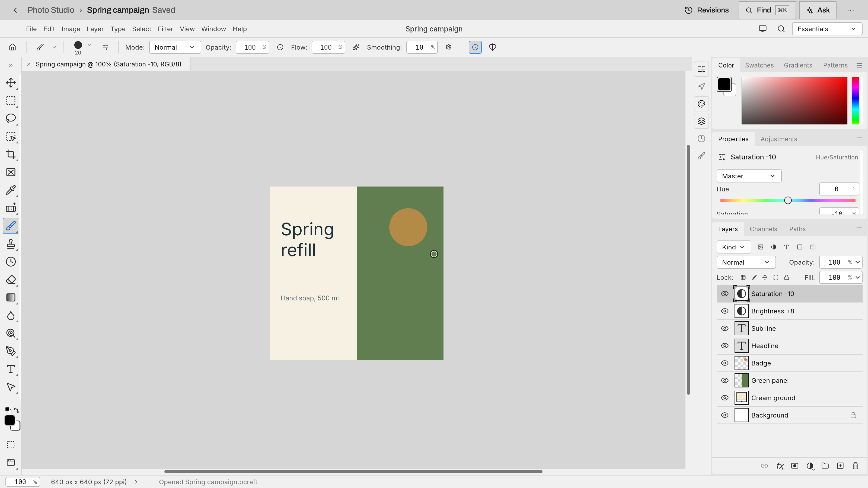Select the Type tool in the toolbox
This screenshot has height=488, width=868.
click(x=11, y=369)
